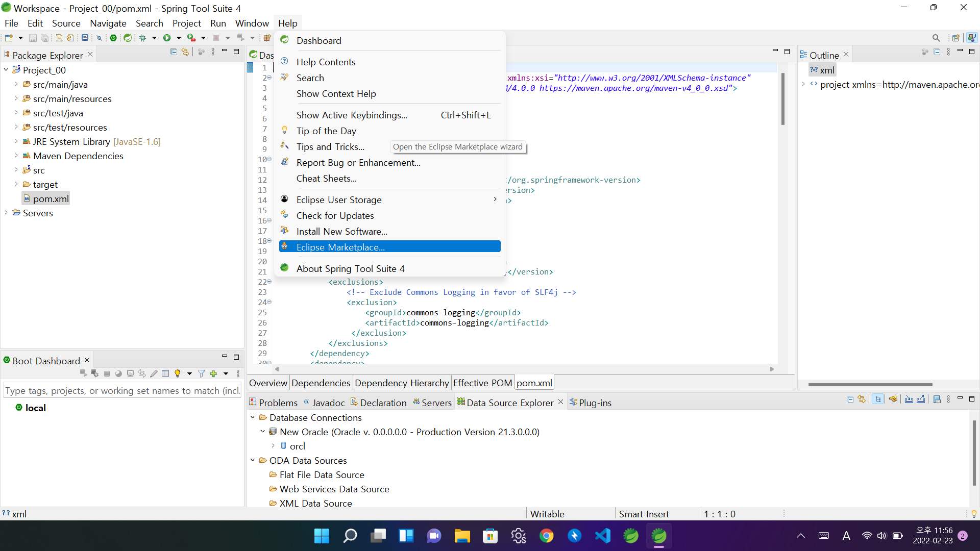
Task: Click the funnel filter icon in Boot Dashboard
Action: click(x=201, y=374)
